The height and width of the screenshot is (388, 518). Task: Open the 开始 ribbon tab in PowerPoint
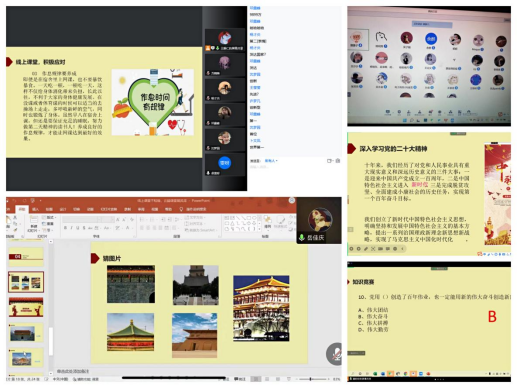(22, 209)
